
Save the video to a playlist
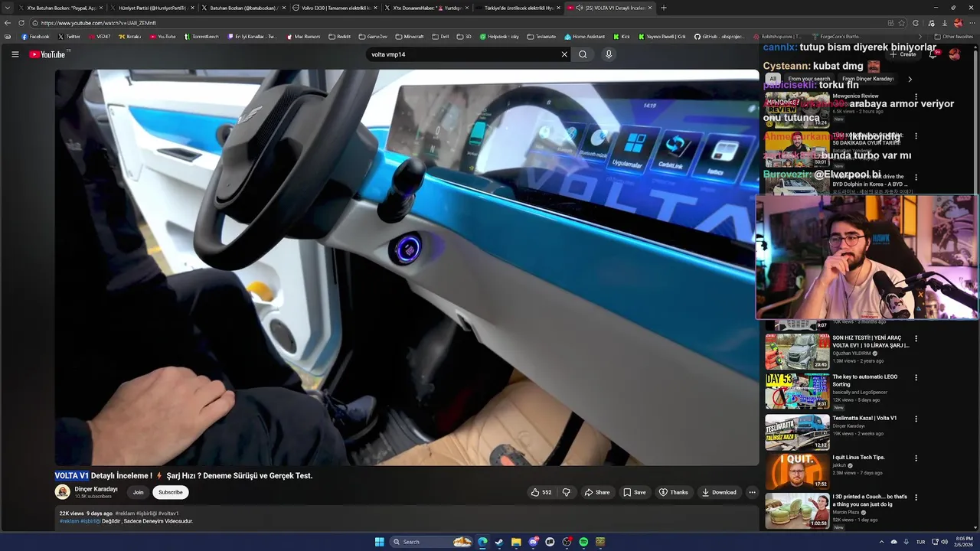point(635,492)
